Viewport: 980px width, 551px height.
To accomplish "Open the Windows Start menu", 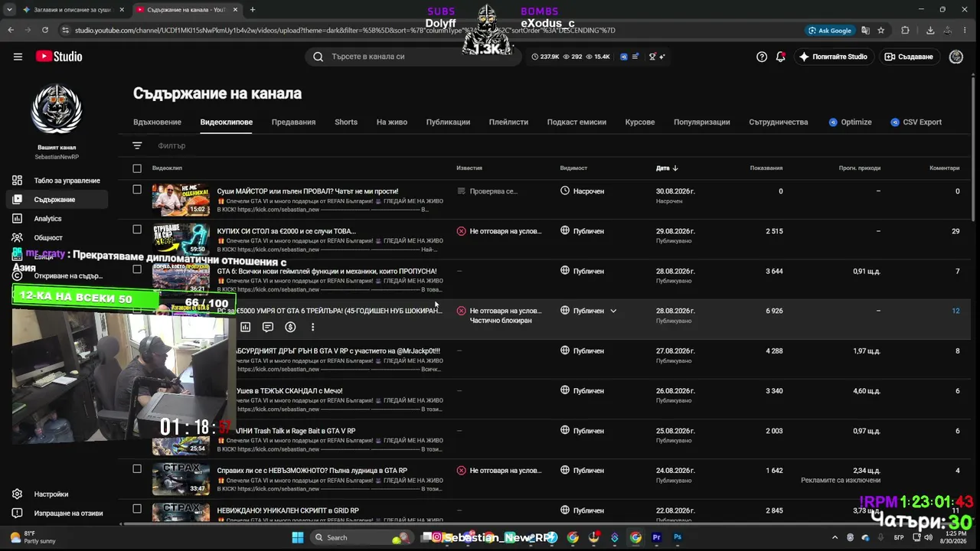I will [x=297, y=538].
